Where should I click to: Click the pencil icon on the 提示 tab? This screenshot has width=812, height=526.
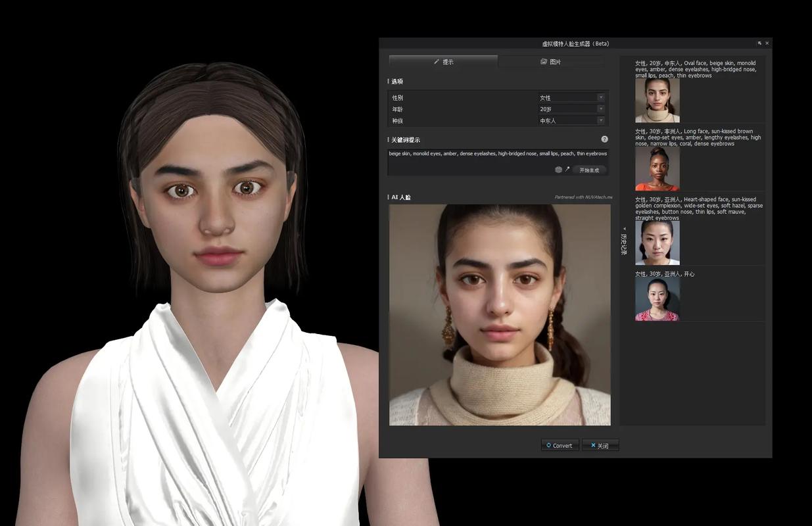pyautogui.click(x=436, y=60)
